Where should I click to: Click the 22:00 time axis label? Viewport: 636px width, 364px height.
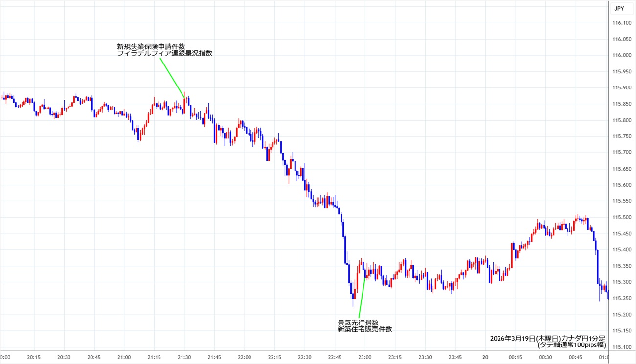[x=244, y=357]
